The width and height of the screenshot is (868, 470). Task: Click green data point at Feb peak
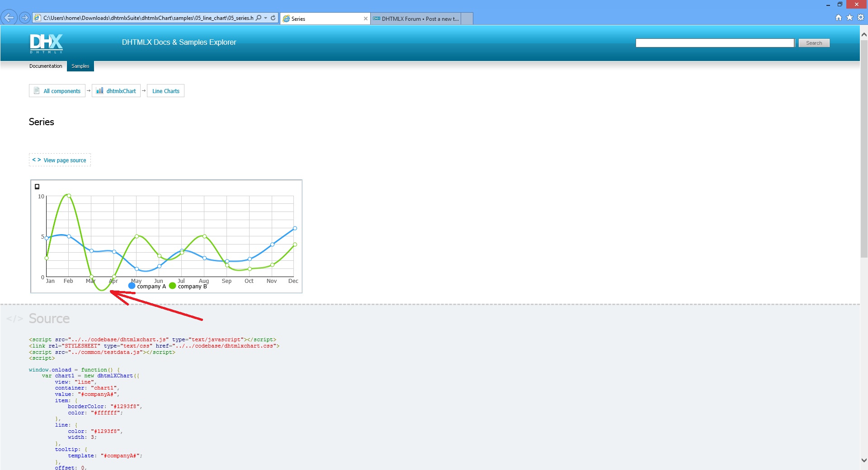(69, 196)
